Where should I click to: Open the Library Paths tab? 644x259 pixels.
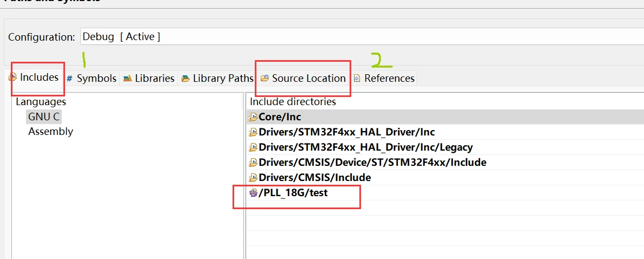(x=223, y=79)
